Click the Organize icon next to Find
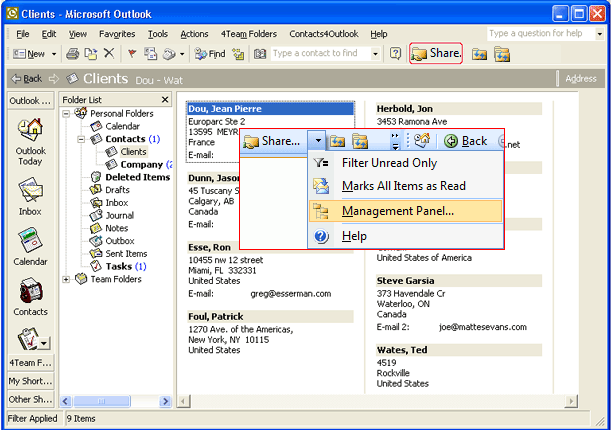Screen dimensions: 611x430 [238, 54]
